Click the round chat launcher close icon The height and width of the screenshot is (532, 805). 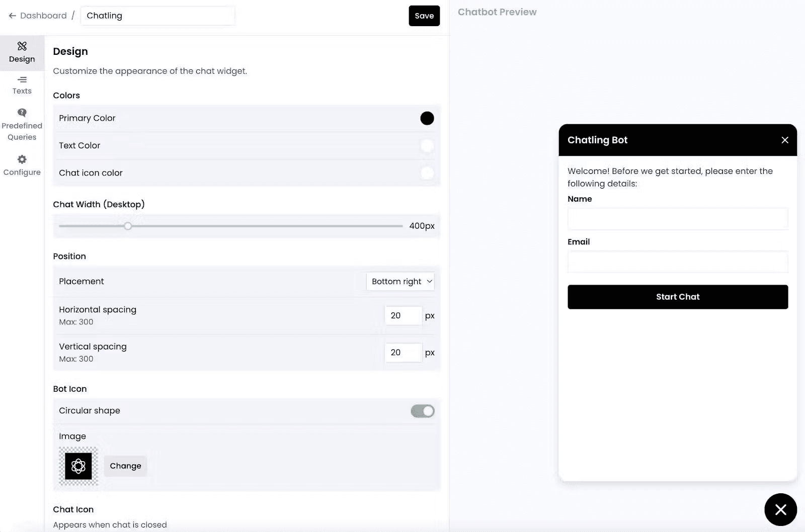(x=781, y=510)
